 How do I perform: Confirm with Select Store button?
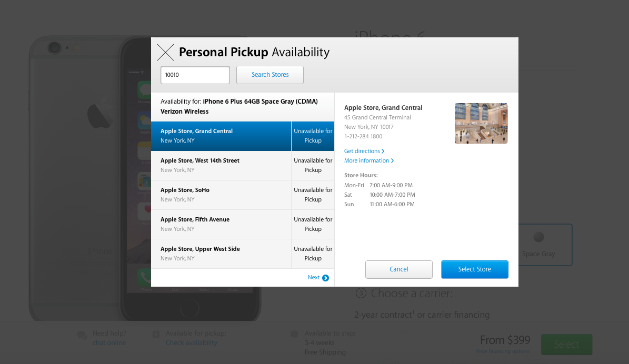point(474,269)
